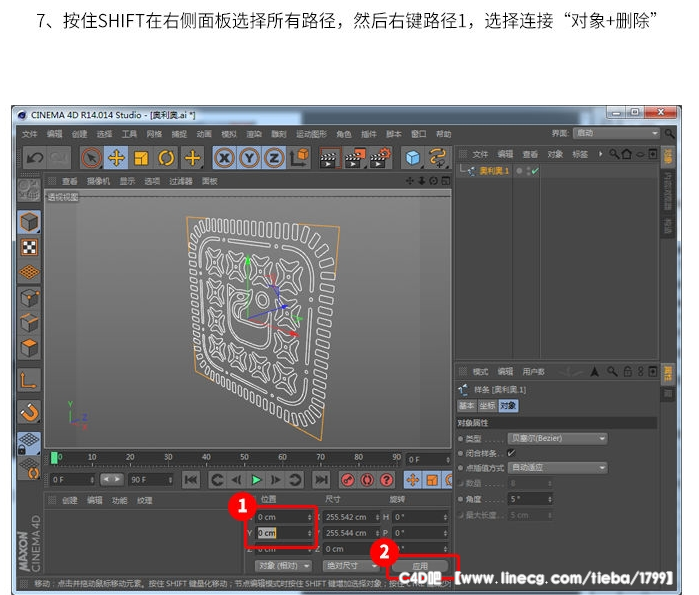
Task: Open the 界面 layout dropdown
Action: (x=616, y=133)
